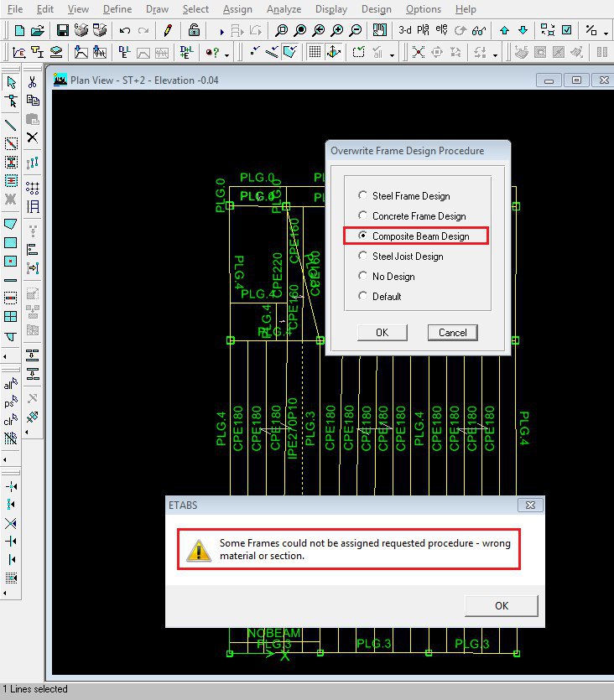Click the Clear Selection 'clr' icon
614x700 pixels.
[x=11, y=420]
